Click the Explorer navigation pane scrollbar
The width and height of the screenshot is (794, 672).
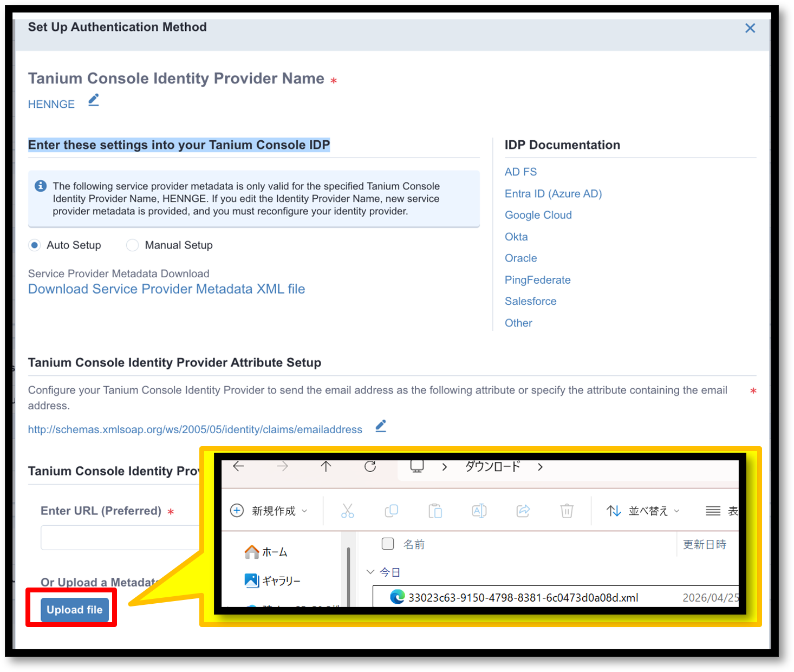[348, 577]
